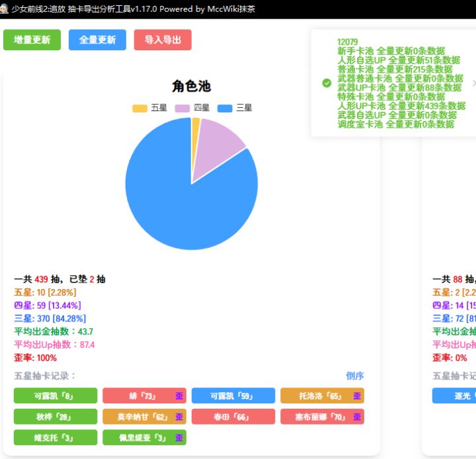The image size is (476, 459).
Task: Click 五星: 10 [2.28%] stat
Action: pos(45,292)
